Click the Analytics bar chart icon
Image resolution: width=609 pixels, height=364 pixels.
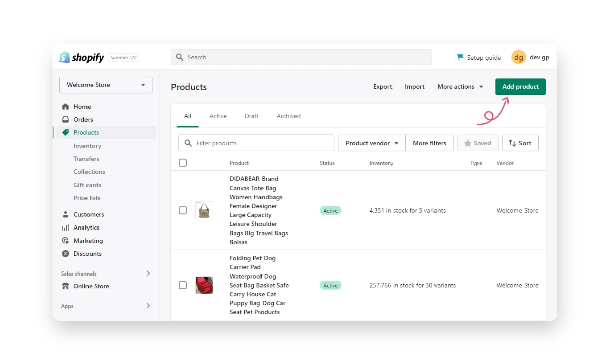point(65,228)
